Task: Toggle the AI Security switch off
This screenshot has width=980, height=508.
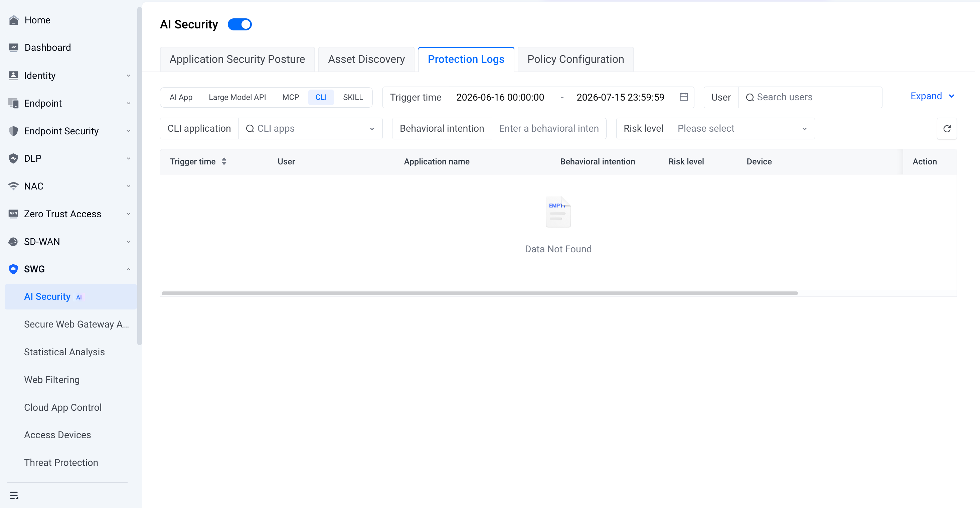Action: [x=240, y=24]
